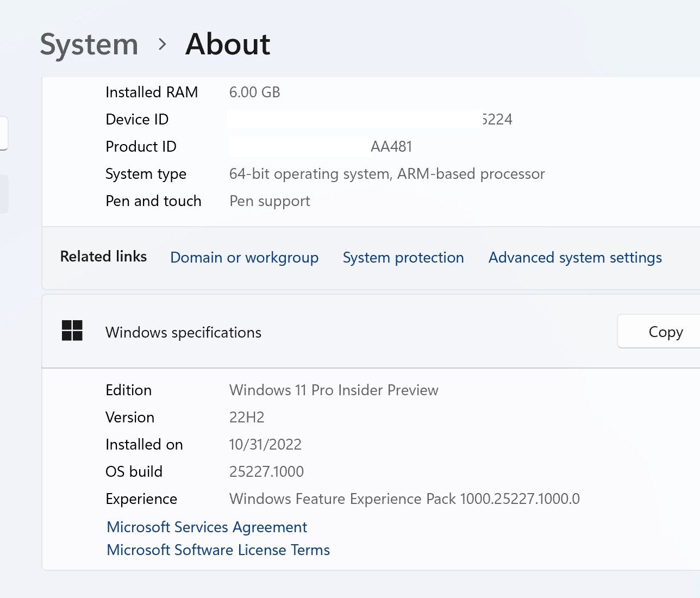Screen dimensions: 700x598
Task: Open Advanced system settings
Action: (575, 257)
